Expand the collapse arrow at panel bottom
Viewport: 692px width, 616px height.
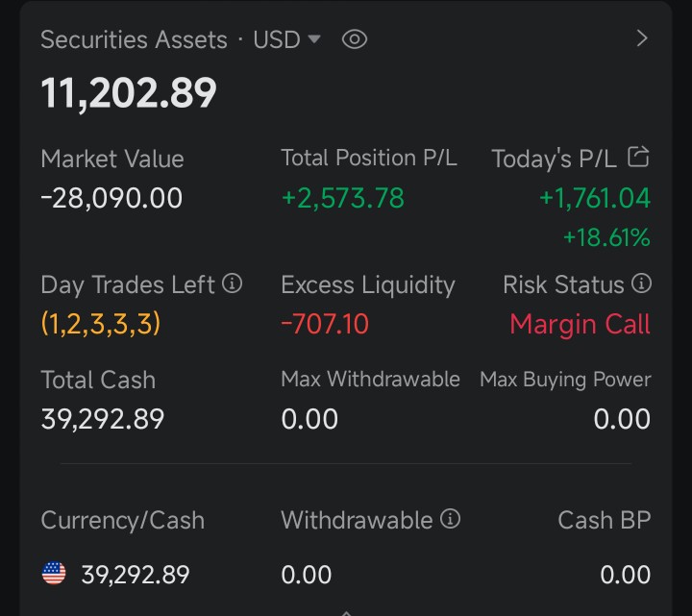tap(346, 611)
